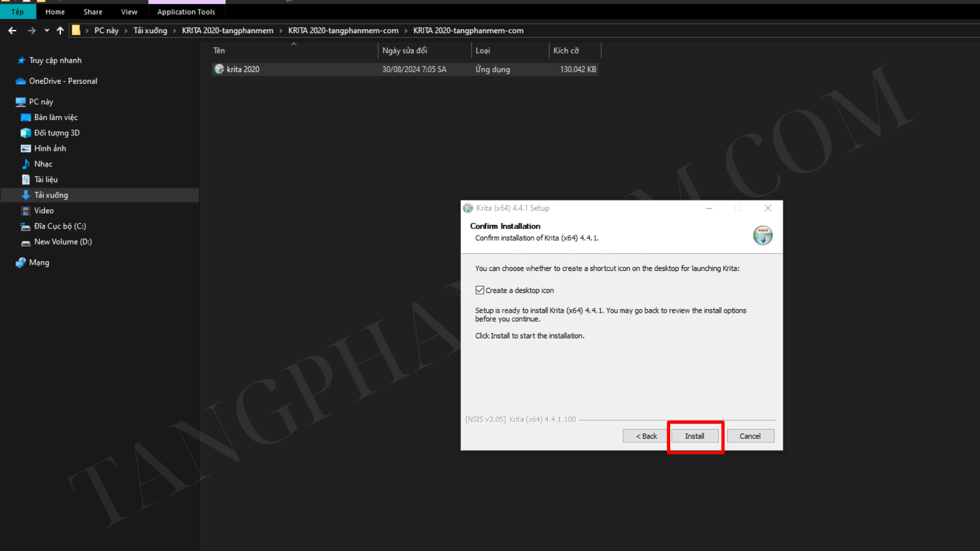The height and width of the screenshot is (551, 980).
Task: Toggle the Create a desktop icon checkbox
Action: (x=480, y=290)
